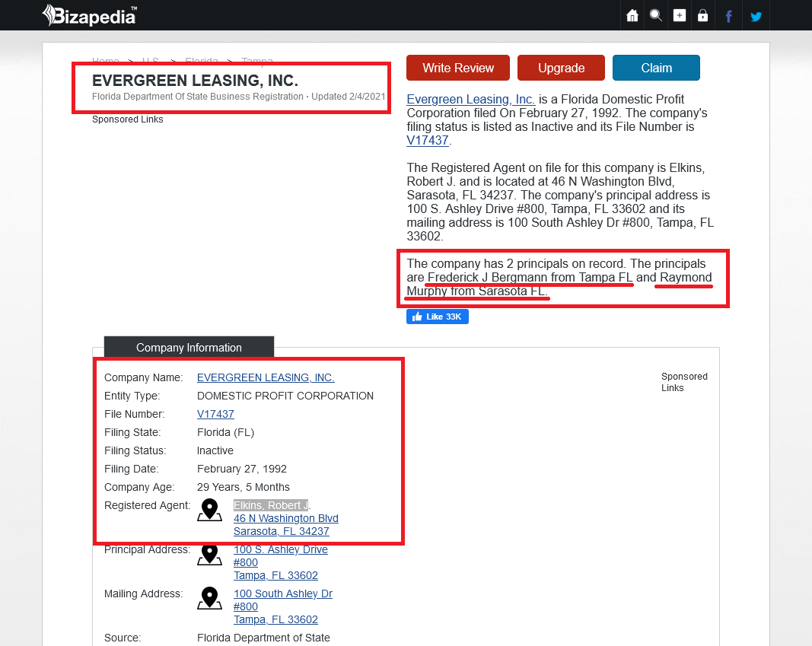Click map pin beside Mailing Address
The height and width of the screenshot is (646, 812).
point(210,598)
